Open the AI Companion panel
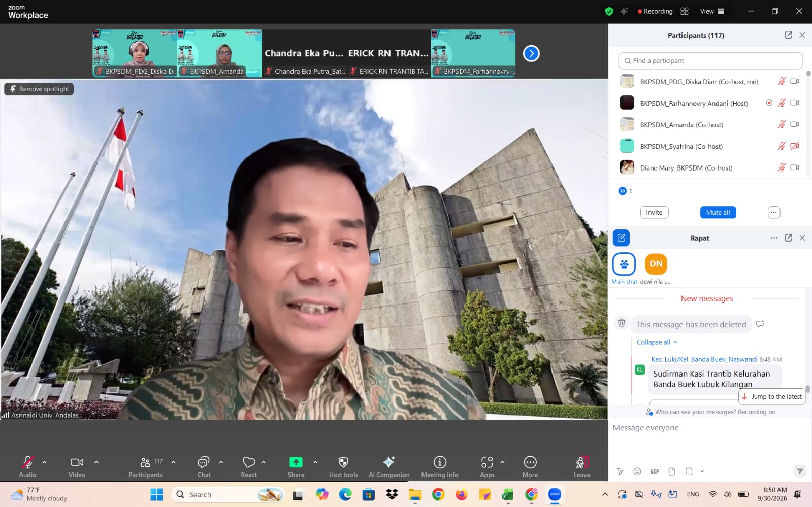Viewport: 812px width, 507px height. (389, 466)
